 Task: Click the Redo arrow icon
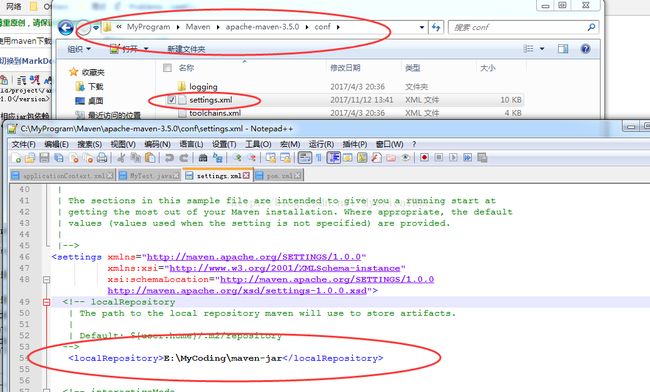tap(184, 158)
